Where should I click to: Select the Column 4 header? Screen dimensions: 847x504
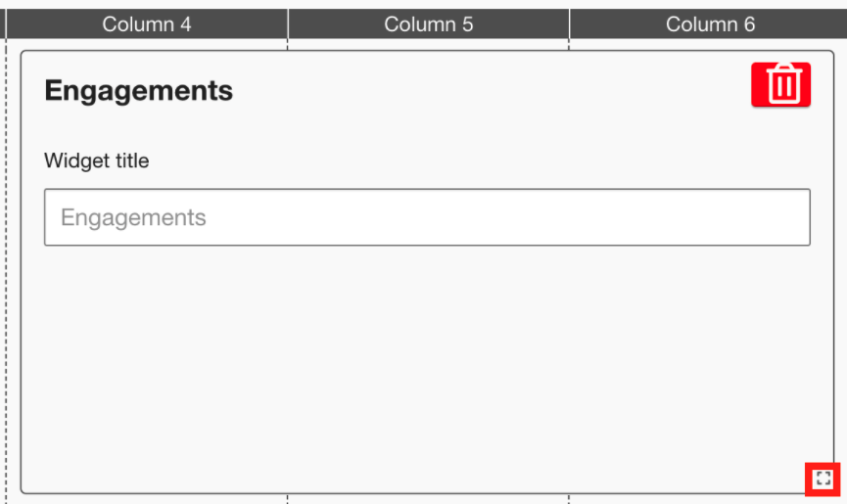tap(147, 24)
